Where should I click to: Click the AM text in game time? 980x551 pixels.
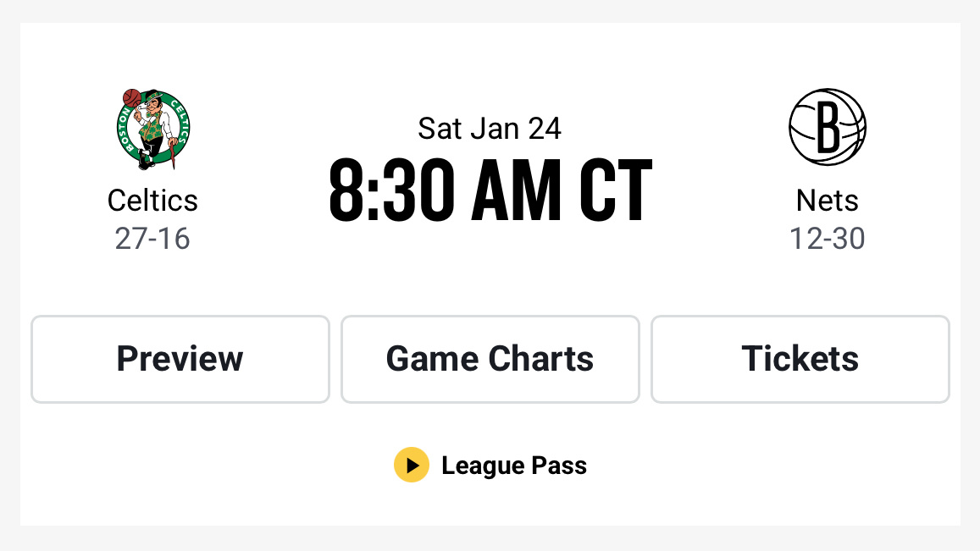coord(517,191)
